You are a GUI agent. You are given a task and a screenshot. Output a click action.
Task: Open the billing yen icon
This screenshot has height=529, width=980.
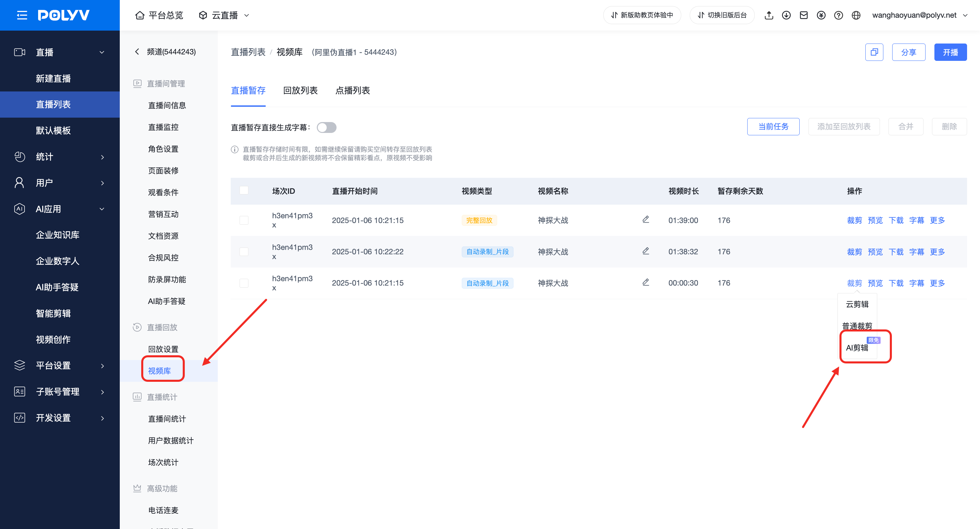pyautogui.click(x=821, y=15)
